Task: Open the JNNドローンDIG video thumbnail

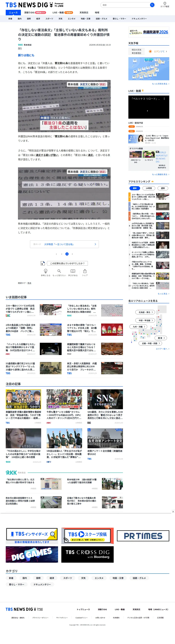Action: coord(136,155)
